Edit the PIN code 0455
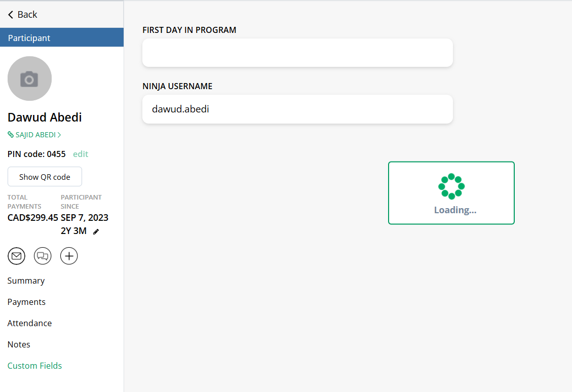Viewport: 572px width, 392px height. point(81,154)
